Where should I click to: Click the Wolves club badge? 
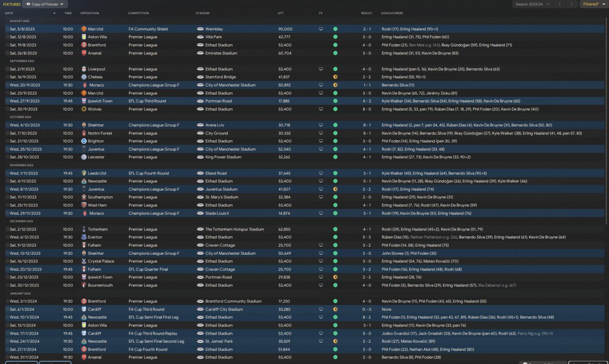click(x=84, y=109)
